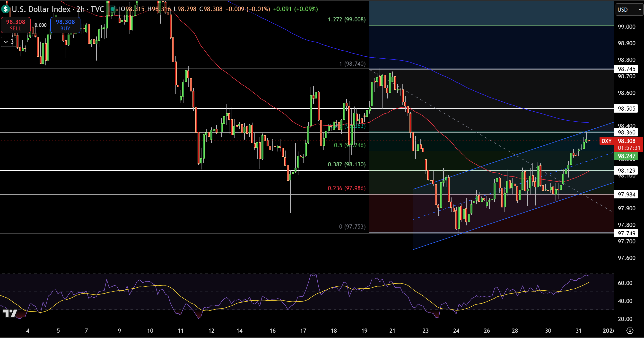
Task: Click the TradingView logo watermark icon
Action: (9, 313)
